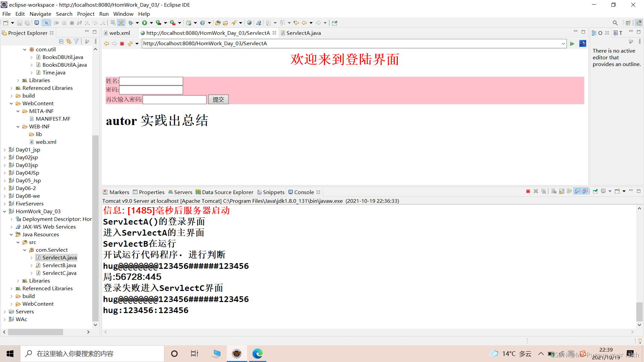Open the browser URL history dropdown
The width and height of the screenshot is (644, 362).
pyautogui.click(x=563, y=44)
